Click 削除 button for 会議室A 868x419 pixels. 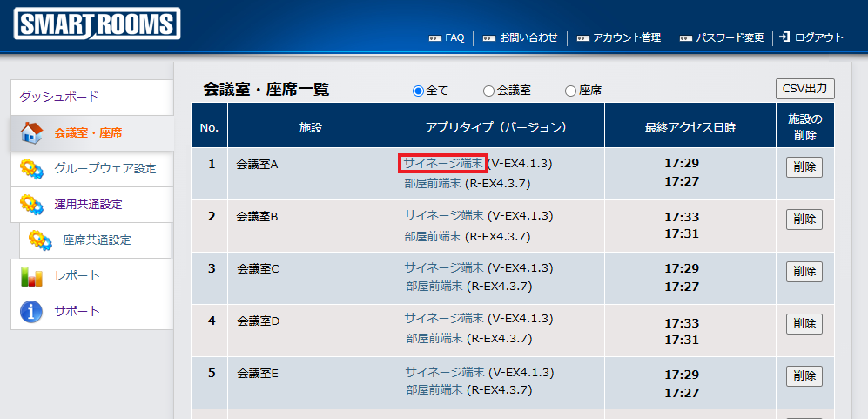(x=804, y=167)
